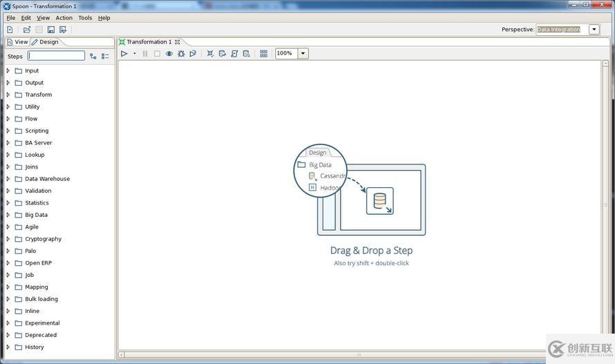The image size is (615, 364).
Task: Expand the BA Server folder arrow
Action: [8, 143]
